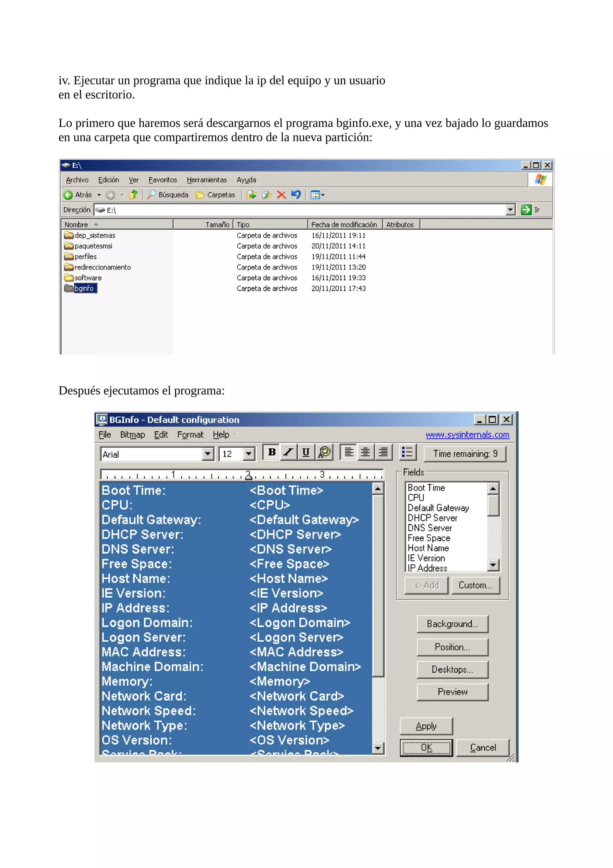
Task: Select Host Name in Fields list
Action: click(x=428, y=548)
